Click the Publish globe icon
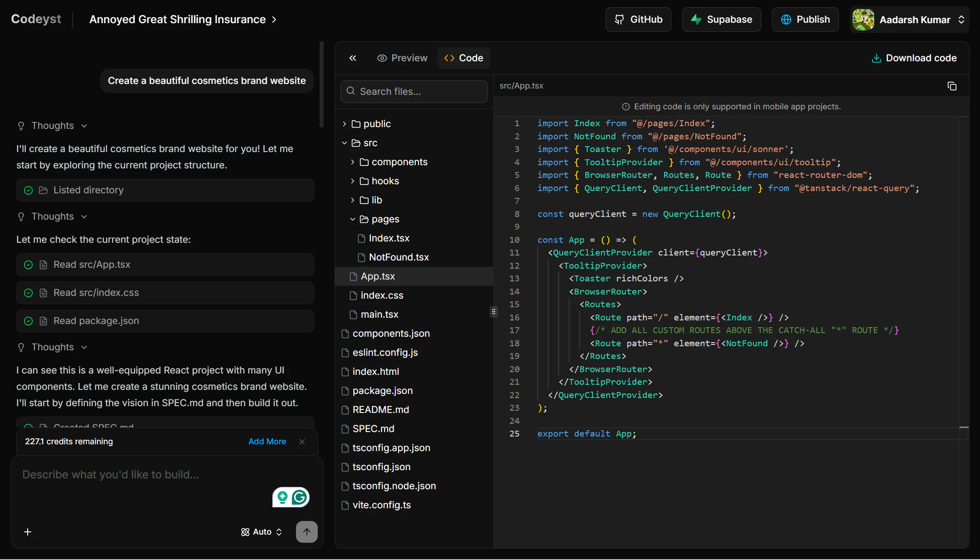This screenshot has width=980, height=560. [786, 19]
